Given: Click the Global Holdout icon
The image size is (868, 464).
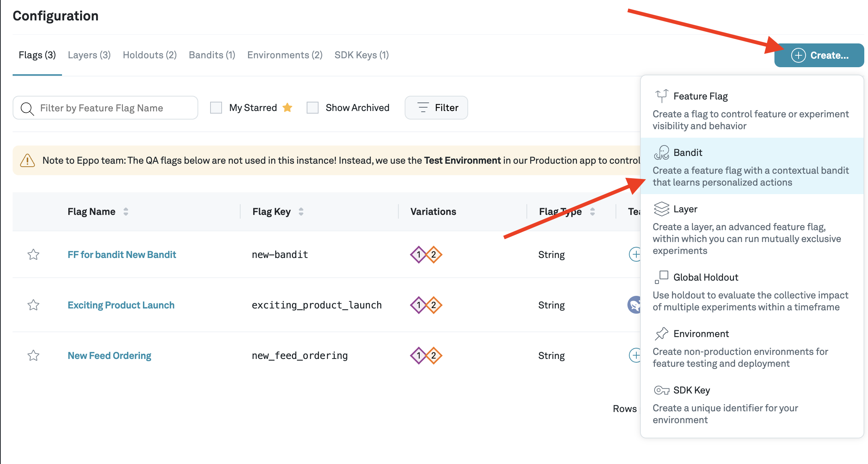Looking at the screenshot, I should click(x=662, y=277).
